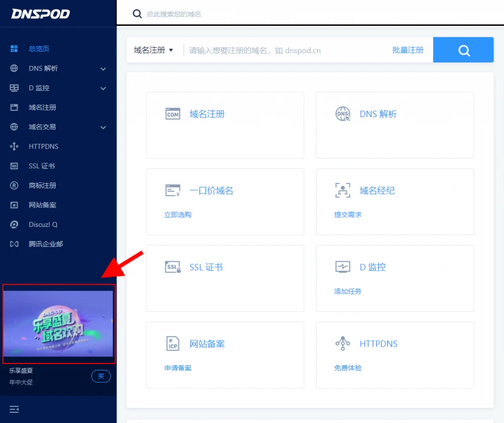
Task: Click the 批量注册 link
Action: tap(408, 50)
